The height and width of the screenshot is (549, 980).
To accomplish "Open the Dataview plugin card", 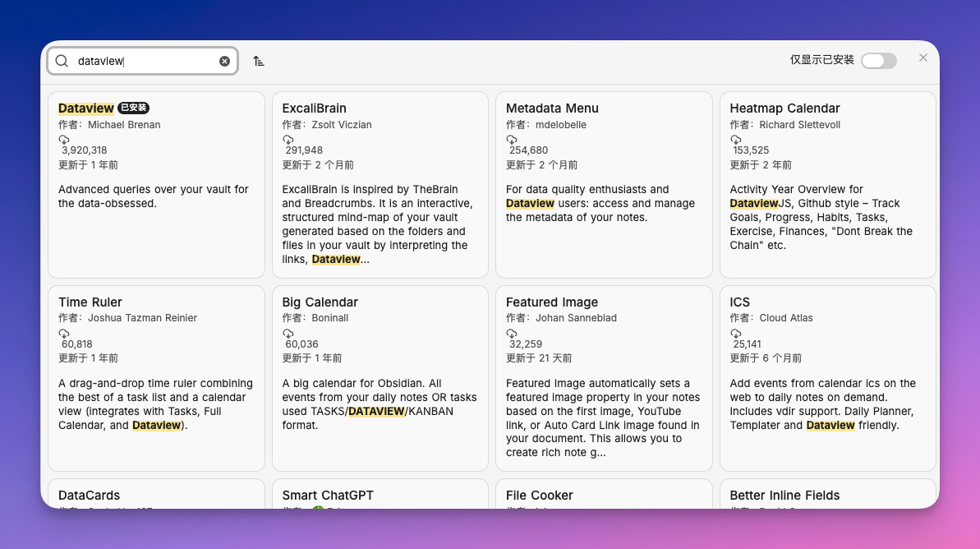I will [156, 185].
